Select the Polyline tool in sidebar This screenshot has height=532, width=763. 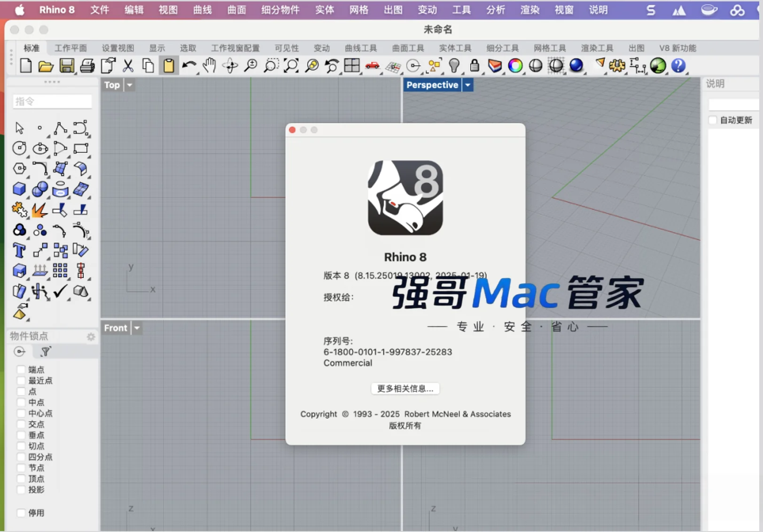coord(60,128)
